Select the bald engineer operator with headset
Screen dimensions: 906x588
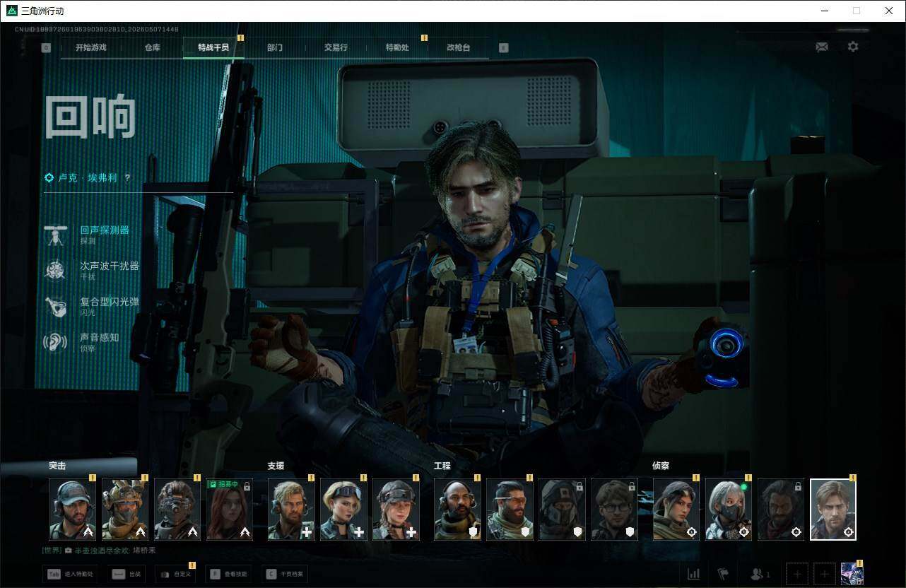pyautogui.click(x=457, y=510)
